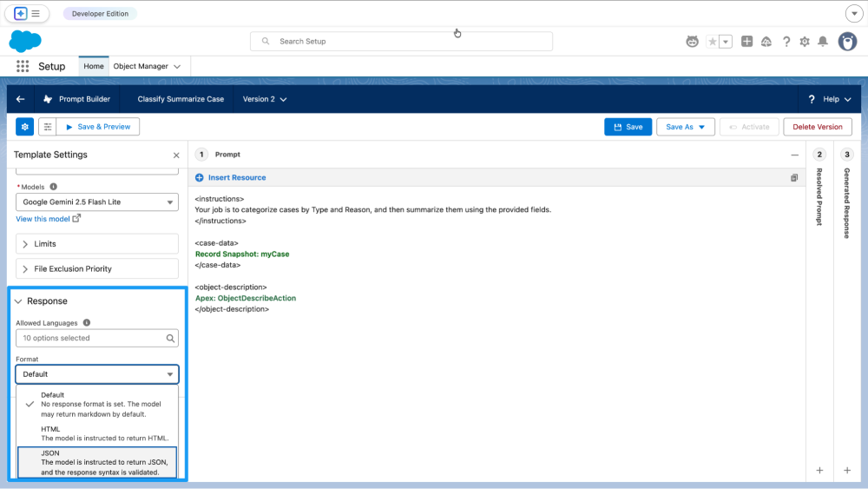This screenshot has height=489, width=868.
Task: Click the notifications bell icon
Action: click(x=822, y=42)
